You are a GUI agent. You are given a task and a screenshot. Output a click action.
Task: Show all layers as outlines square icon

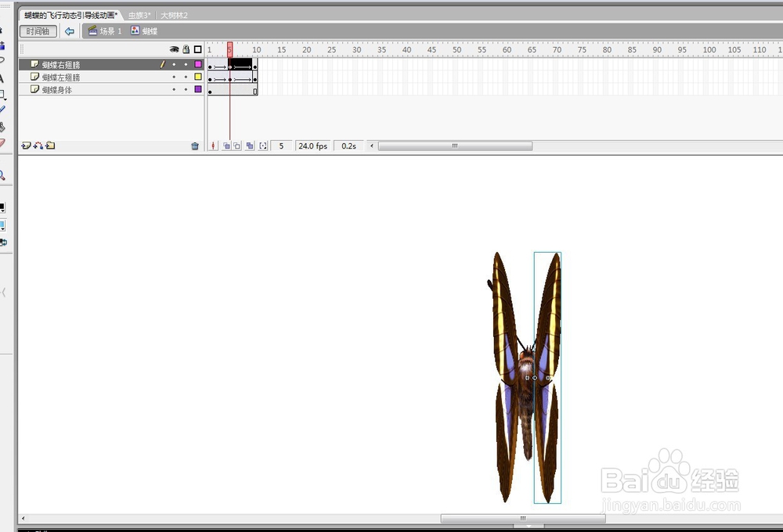pos(198,49)
